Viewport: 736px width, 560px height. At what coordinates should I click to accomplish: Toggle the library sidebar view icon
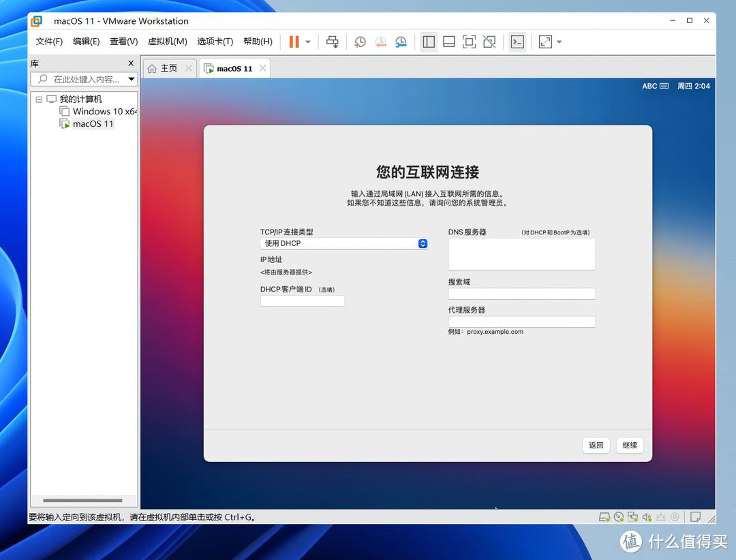click(x=429, y=42)
